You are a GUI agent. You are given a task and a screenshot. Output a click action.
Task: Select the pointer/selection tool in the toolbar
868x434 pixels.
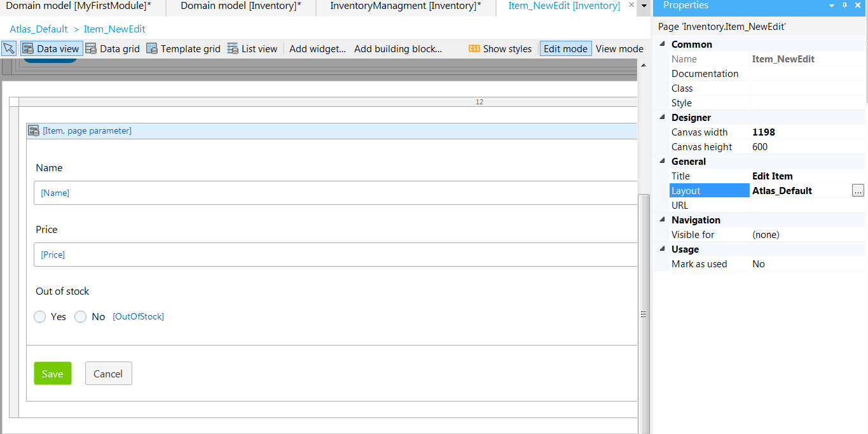point(9,48)
